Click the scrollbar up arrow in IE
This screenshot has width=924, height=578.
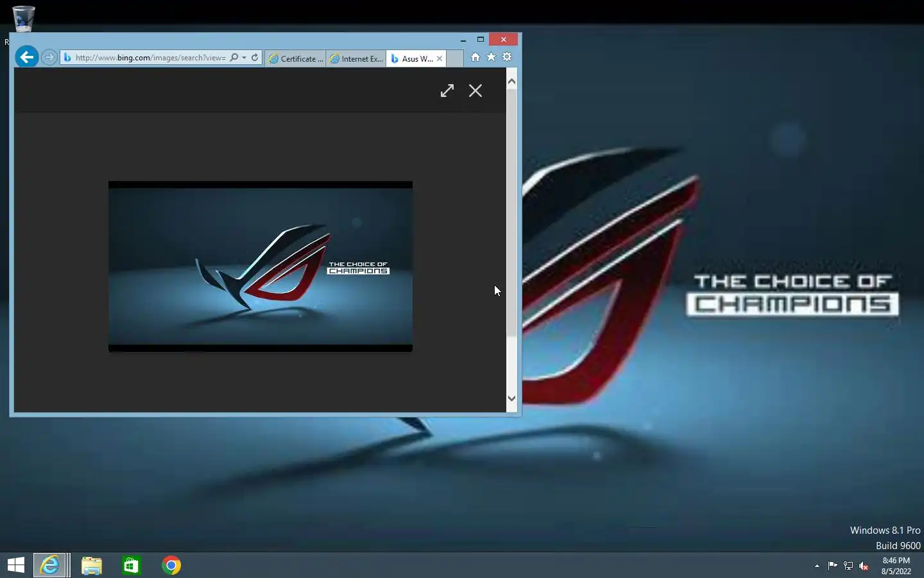[x=511, y=82]
